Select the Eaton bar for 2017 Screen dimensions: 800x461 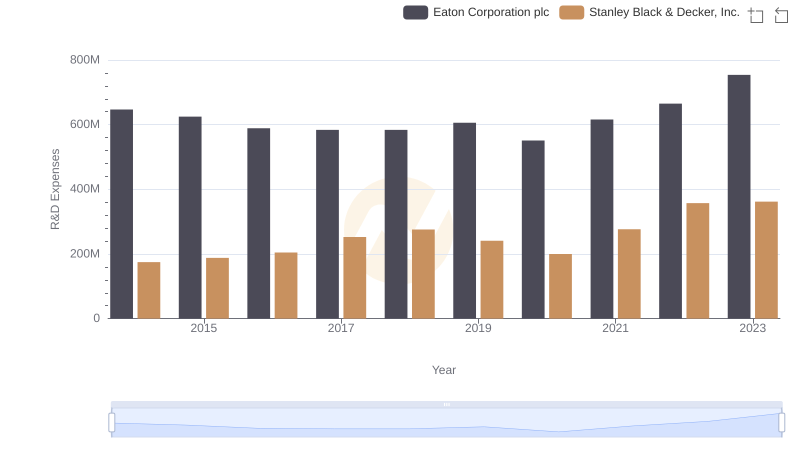click(x=327, y=224)
